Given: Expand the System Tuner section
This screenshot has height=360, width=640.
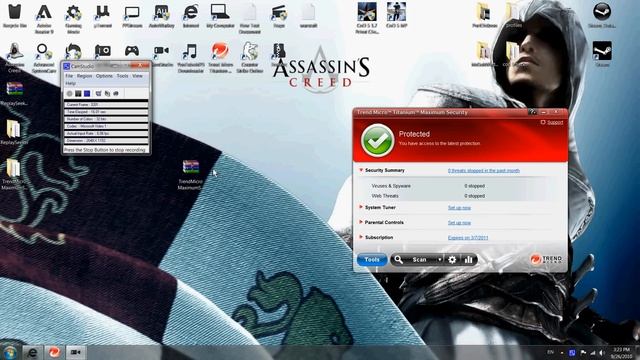Looking at the screenshot, I should click(x=361, y=207).
